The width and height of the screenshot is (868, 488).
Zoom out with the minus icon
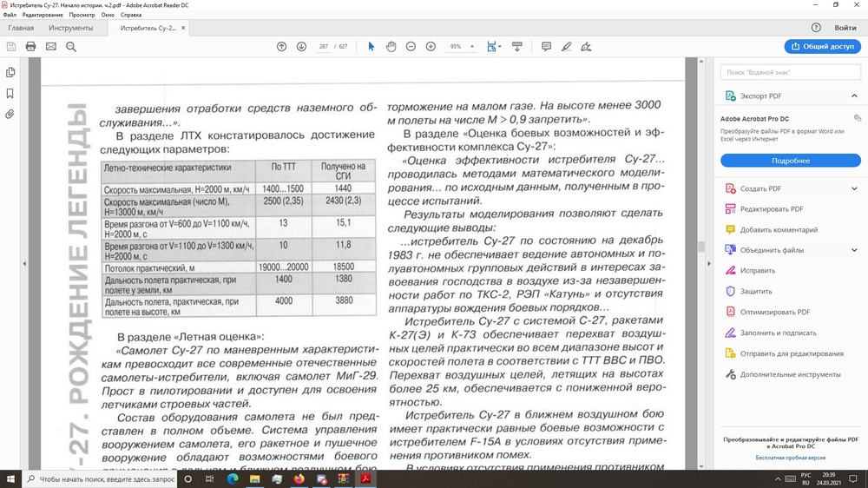411,47
